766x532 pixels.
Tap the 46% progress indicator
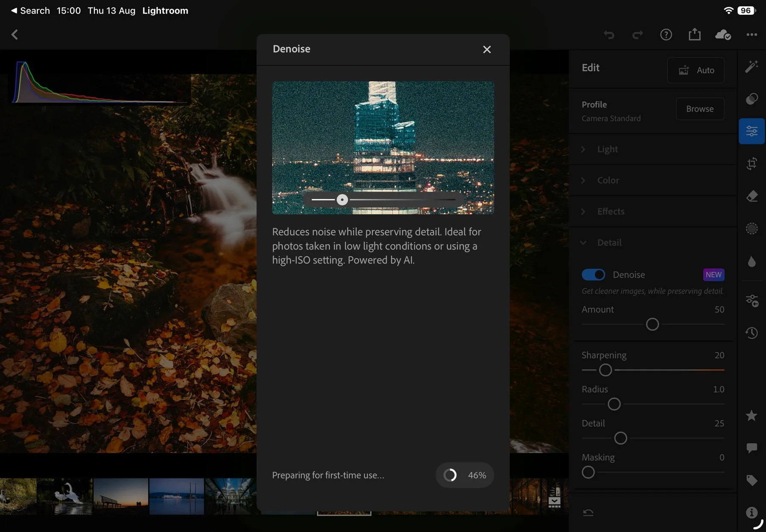(x=465, y=475)
